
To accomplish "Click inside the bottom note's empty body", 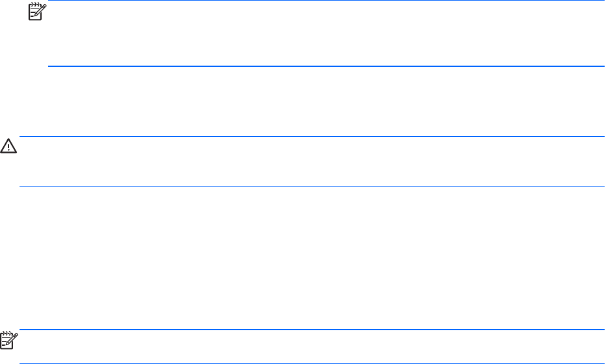I will coord(312,346).
